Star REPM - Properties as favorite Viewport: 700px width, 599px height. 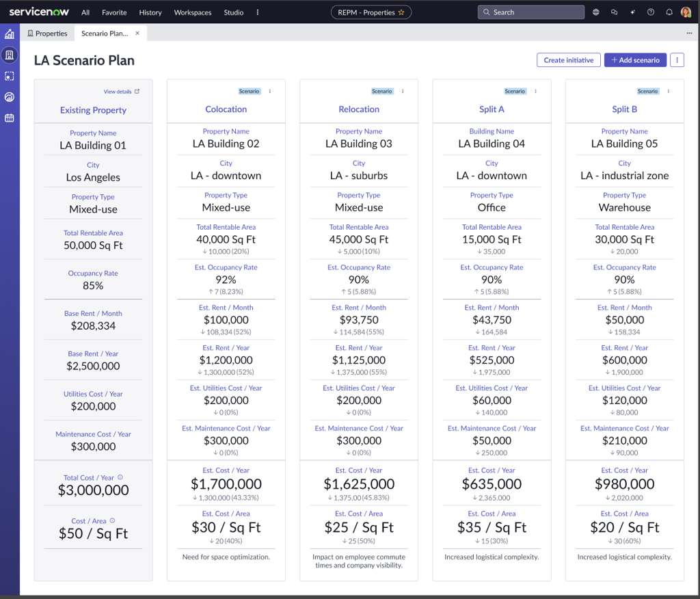click(401, 12)
